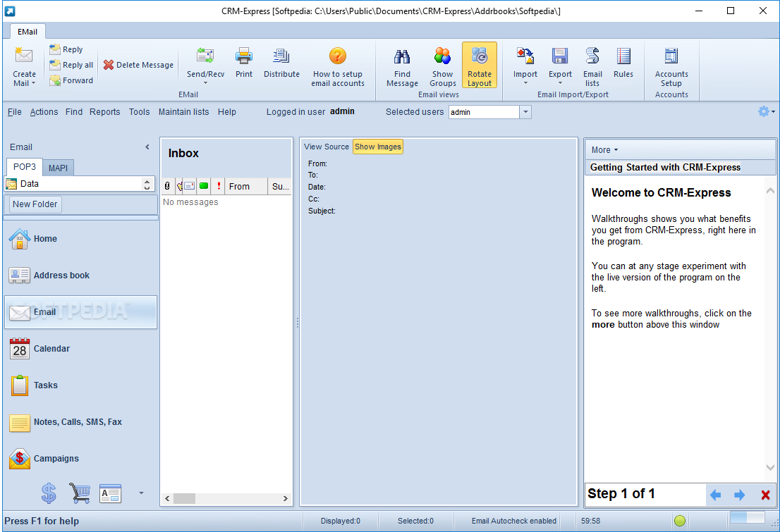Click Delete Message red X

tap(109, 65)
